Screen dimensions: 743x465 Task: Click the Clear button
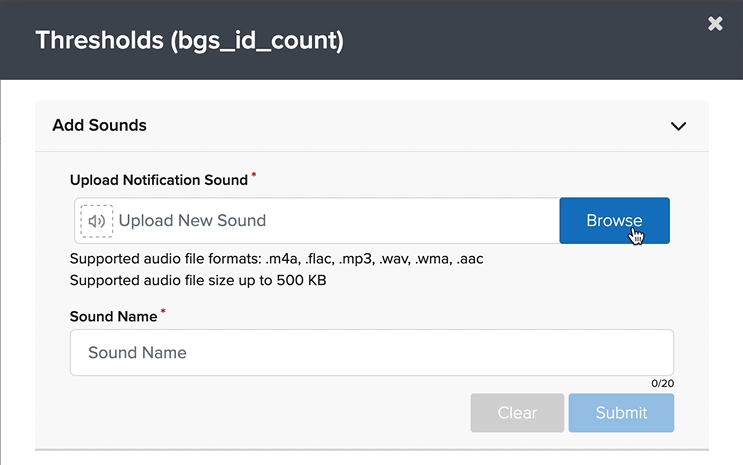(517, 413)
